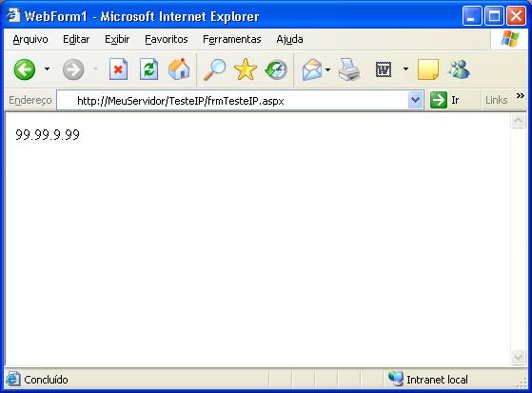Click the green Back arrow button
Viewport: 532px width, 393px height.
point(25,69)
